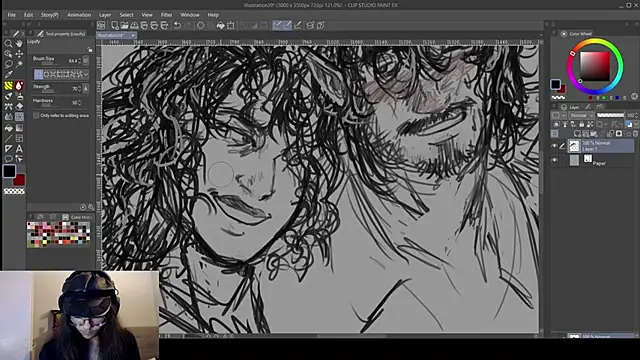This screenshot has height=360, width=640.
Task: Open the Filter menu
Action: click(166, 15)
